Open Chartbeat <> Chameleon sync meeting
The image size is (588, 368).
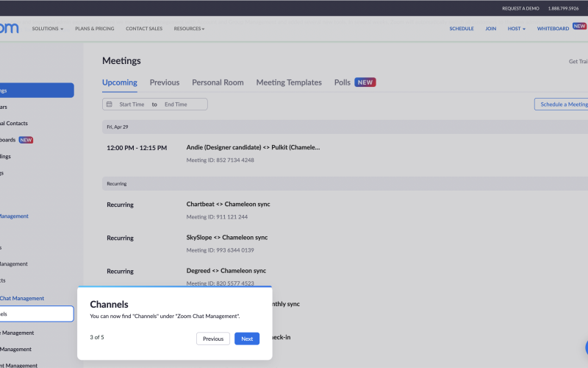(x=228, y=204)
